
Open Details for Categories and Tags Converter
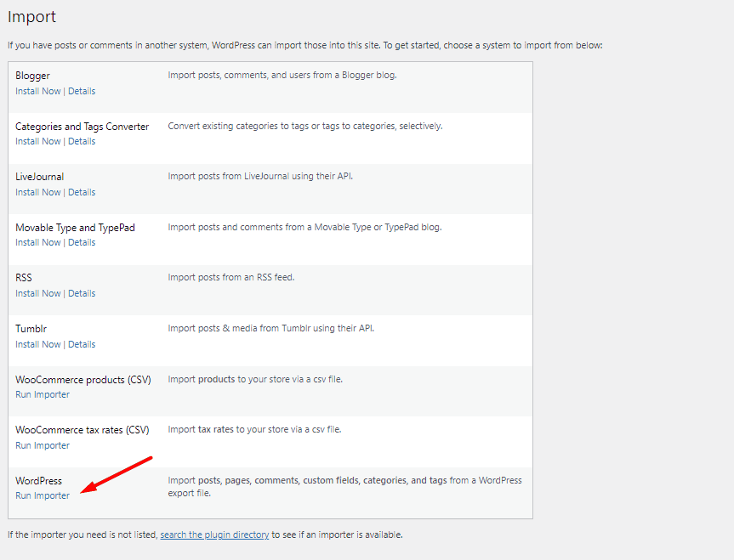(x=82, y=141)
